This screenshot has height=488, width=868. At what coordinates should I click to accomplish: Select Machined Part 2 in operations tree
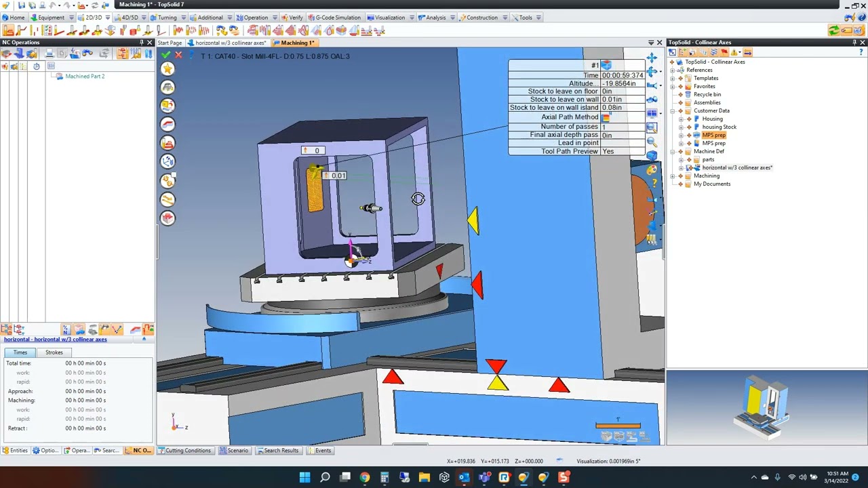pos(84,76)
